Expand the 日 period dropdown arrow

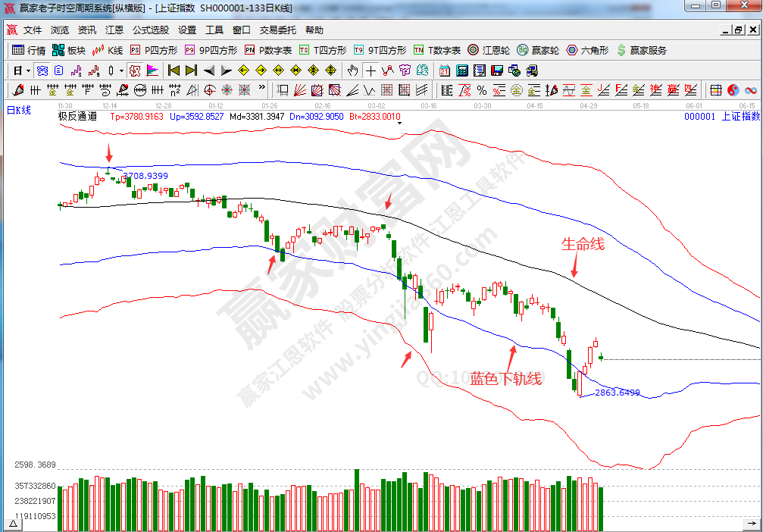(28, 70)
